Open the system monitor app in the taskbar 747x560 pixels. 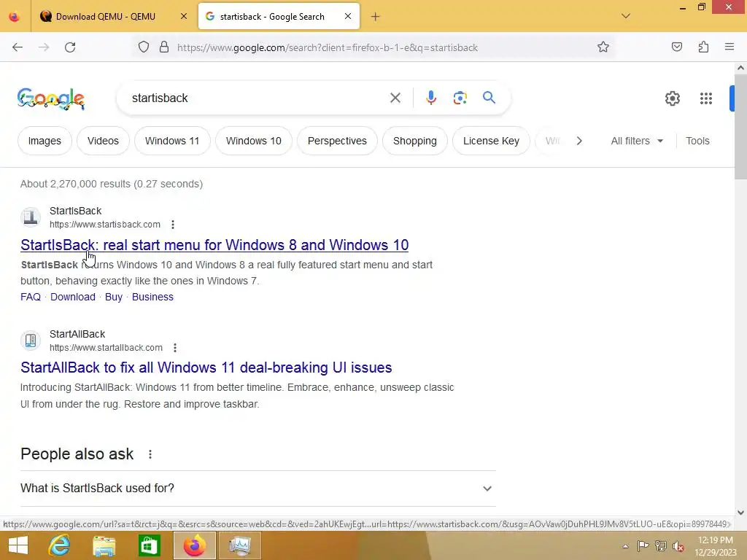[x=239, y=545]
